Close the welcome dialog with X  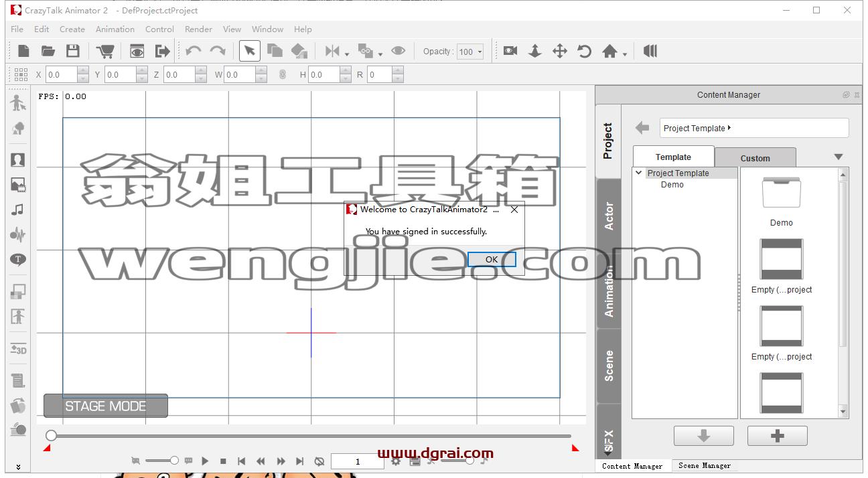[514, 210]
